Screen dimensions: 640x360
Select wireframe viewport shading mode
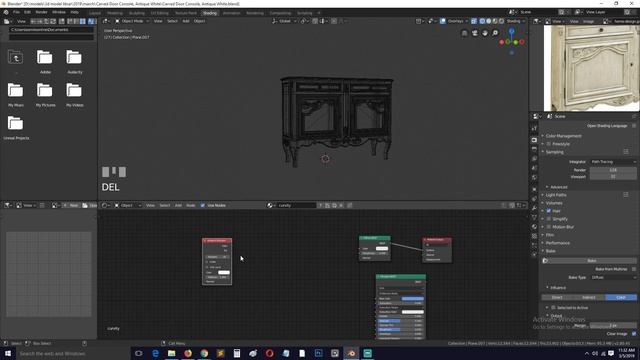pyautogui.click(x=482, y=21)
